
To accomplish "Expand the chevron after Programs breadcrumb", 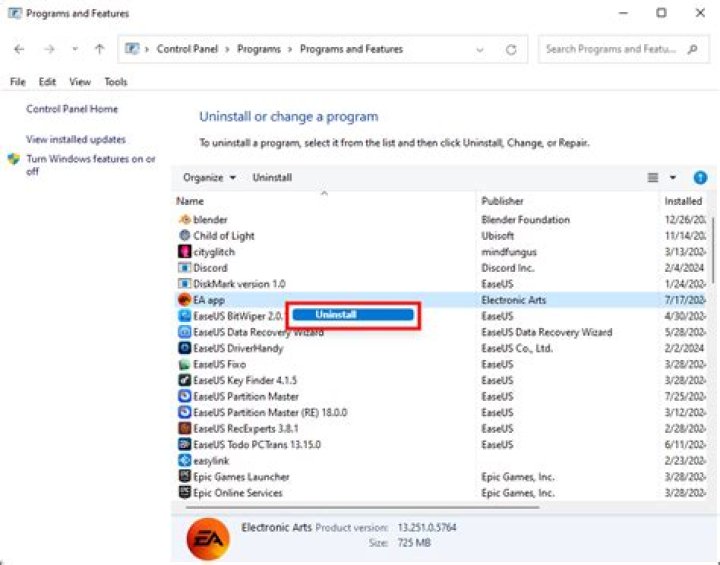I will 290,50.
